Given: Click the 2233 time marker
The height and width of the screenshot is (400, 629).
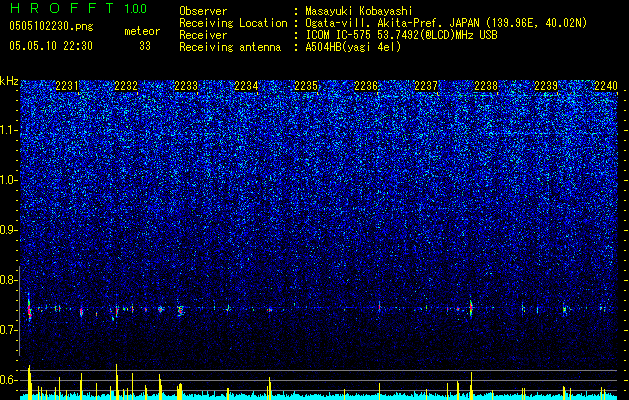Looking at the screenshot, I should click(x=186, y=86).
